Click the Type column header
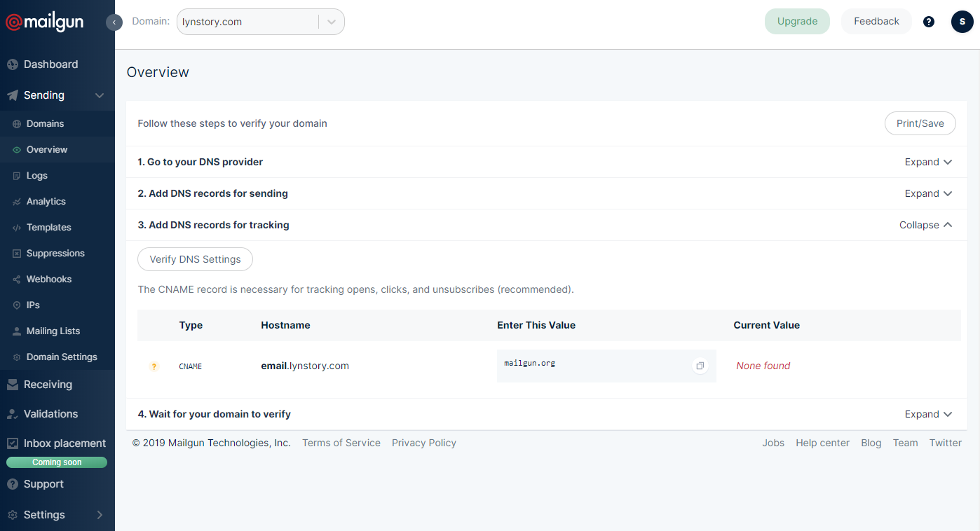The height and width of the screenshot is (531, 980). click(x=191, y=325)
